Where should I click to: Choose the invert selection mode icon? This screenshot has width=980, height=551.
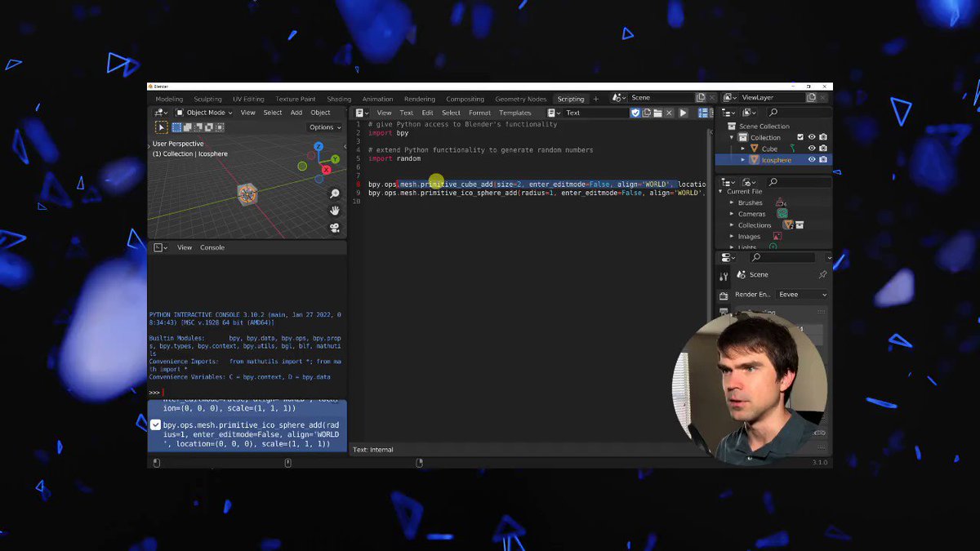(208, 127)
